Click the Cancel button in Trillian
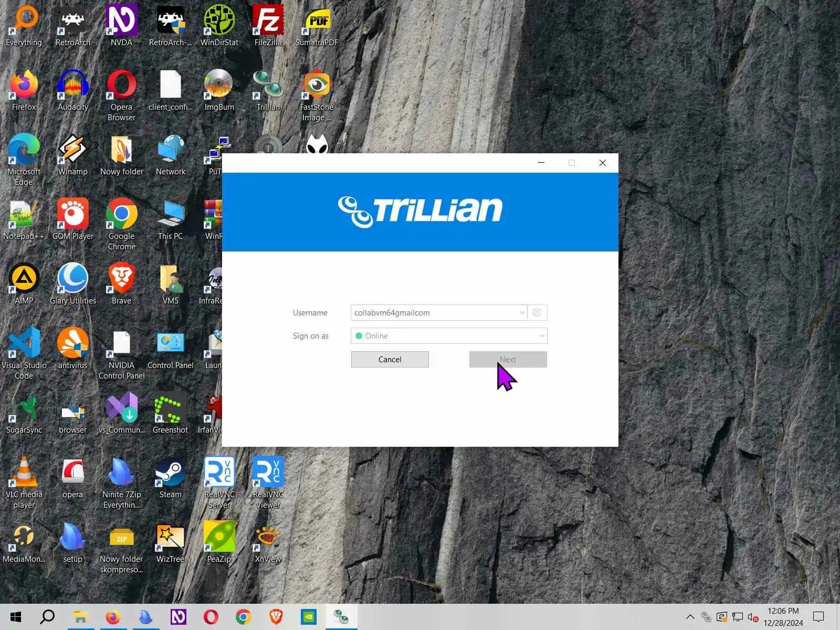The image size is (840, 630). coord(390,359)
